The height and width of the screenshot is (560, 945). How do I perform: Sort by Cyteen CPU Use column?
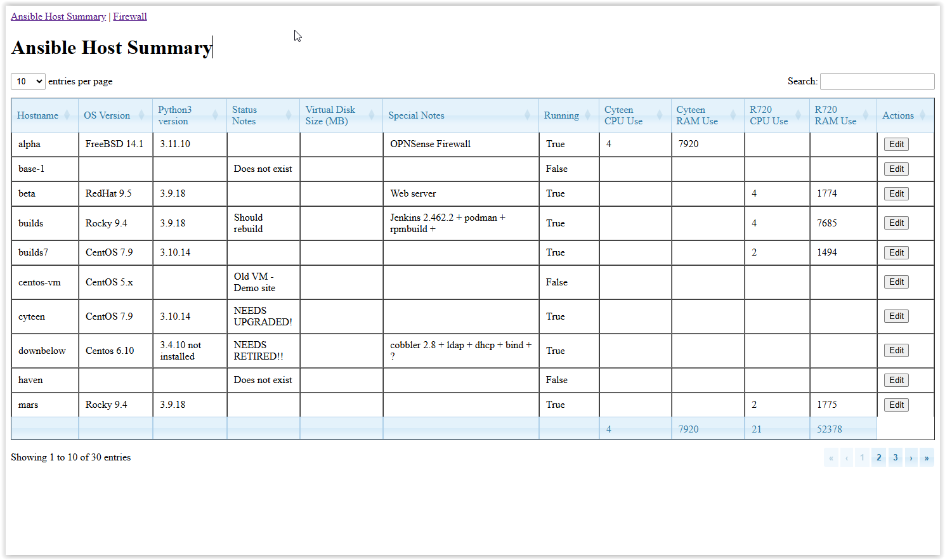[x=634, y=115]
